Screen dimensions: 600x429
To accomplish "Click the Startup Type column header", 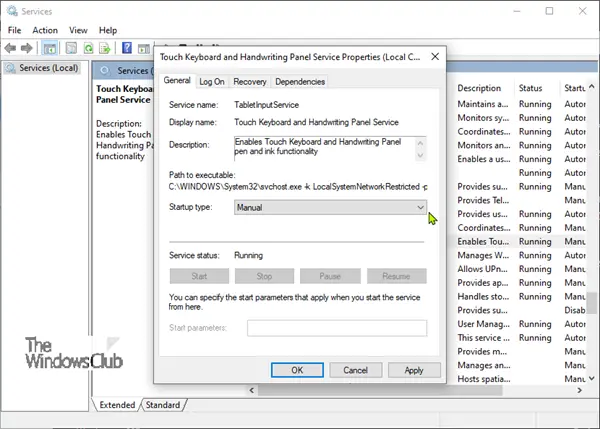I will [574, 88].
